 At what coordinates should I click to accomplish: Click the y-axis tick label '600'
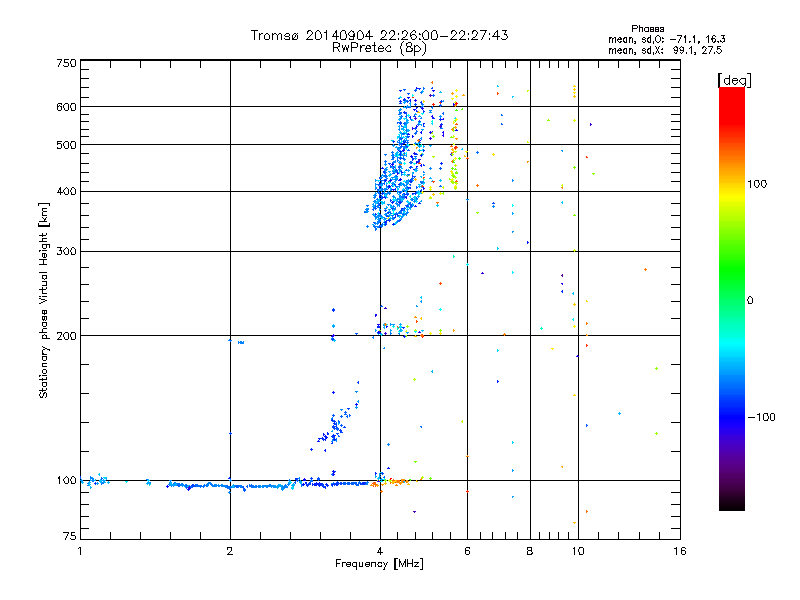pyautogui.click(x=66, y=107)
